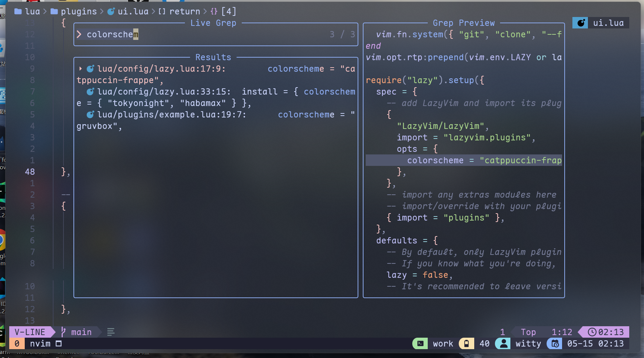Select the git branch icon before main
The height and width of the screenshot is (358, 644).
click(x=63, y=332)
